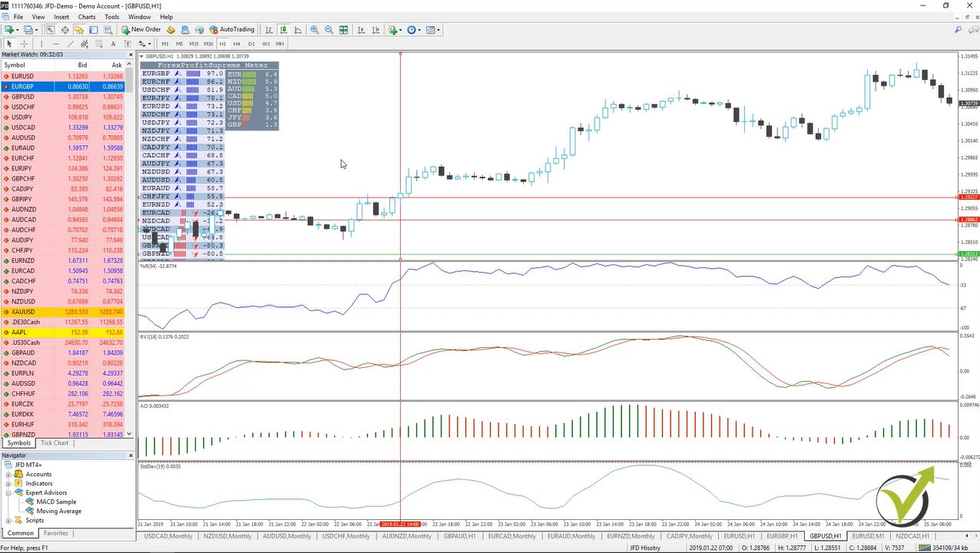
Task: Open the Indicators list icon
Action: tap(393, 29)
